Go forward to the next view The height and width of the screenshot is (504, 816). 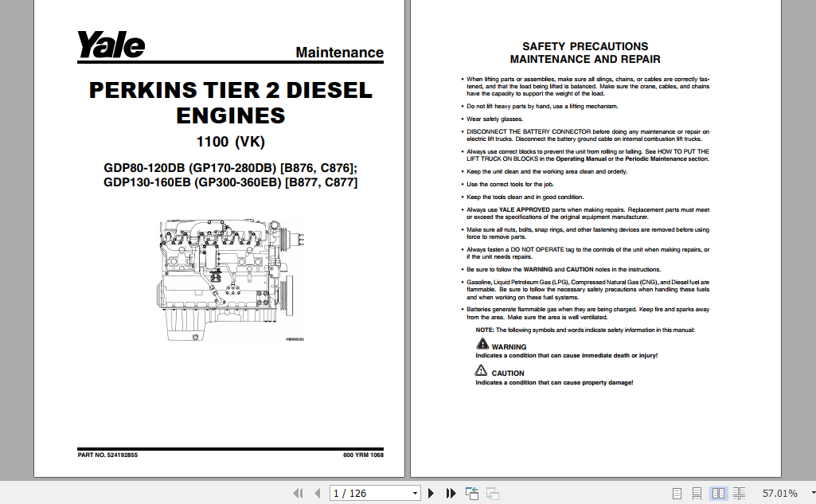[x=491, y=494]
